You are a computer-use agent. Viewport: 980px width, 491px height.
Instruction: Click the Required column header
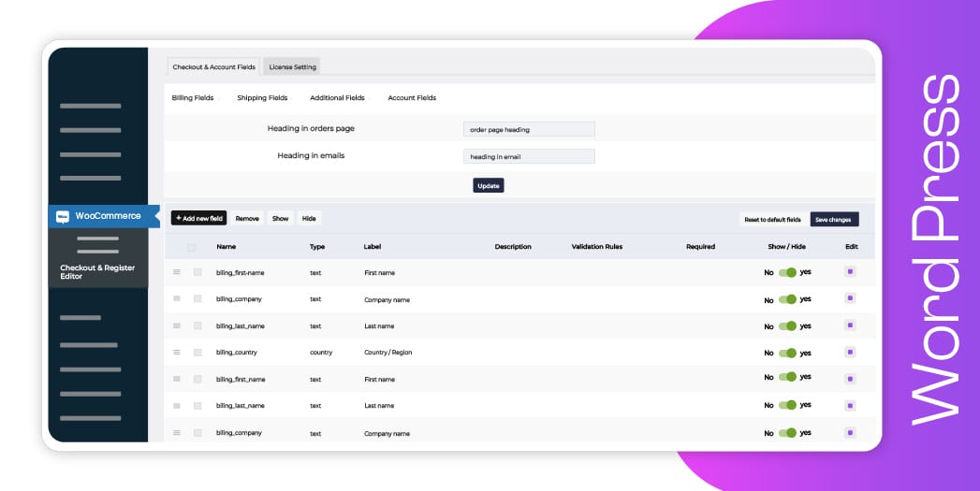[x=701, y=247]
